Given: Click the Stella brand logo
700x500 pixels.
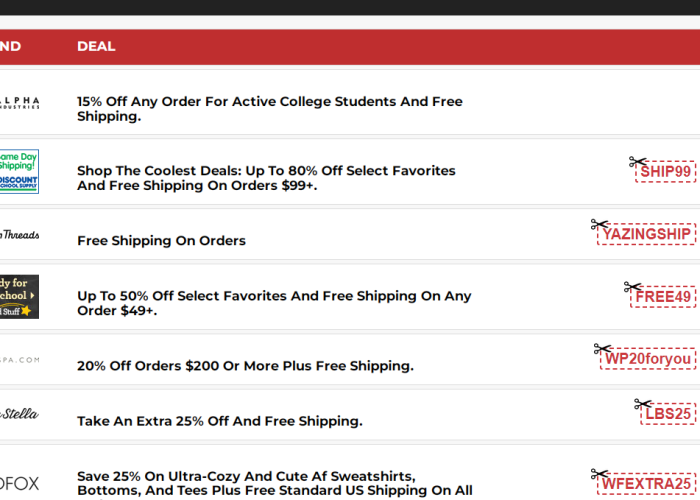Looking at the screenshot, I should [19, 414].
